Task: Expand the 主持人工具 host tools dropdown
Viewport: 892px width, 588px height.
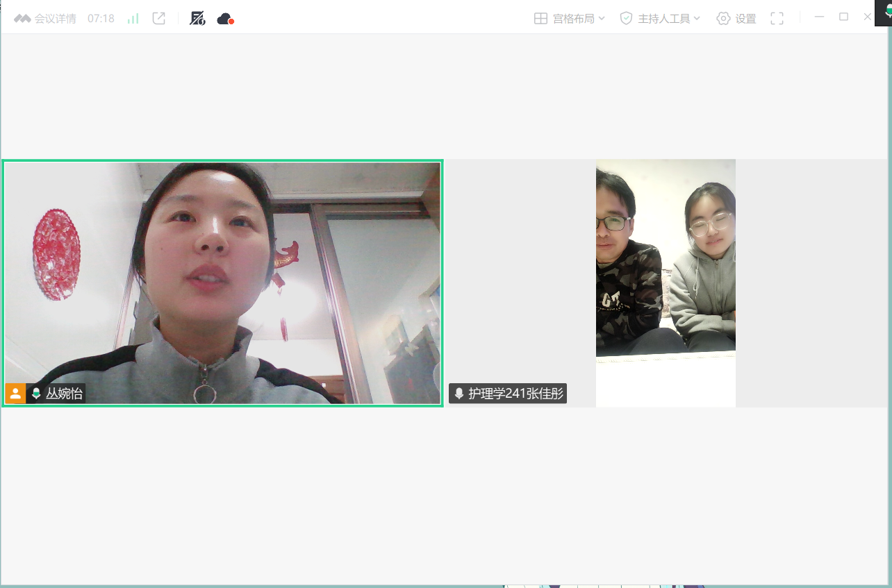Action: [x=668, y=19]
